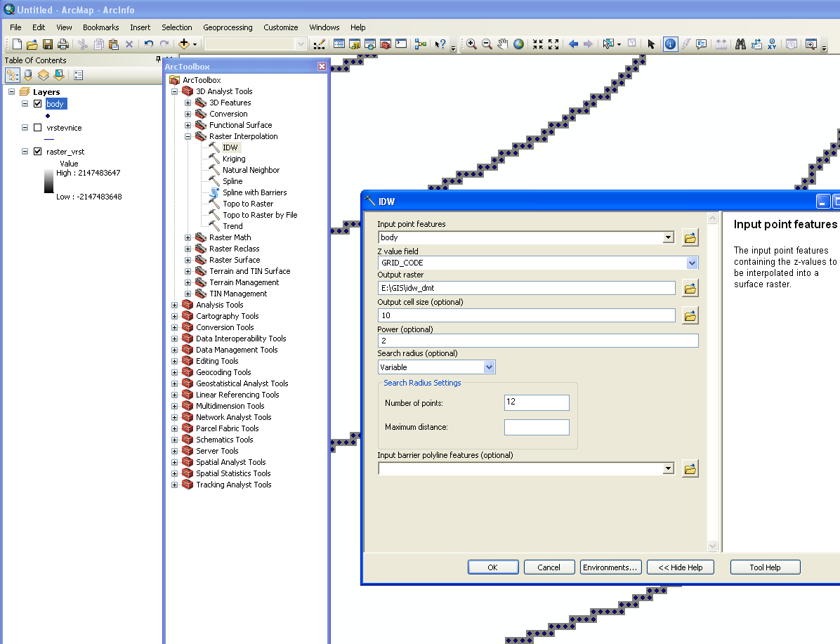Select the Kriging tool in ArcToolbox
This screenshot has height=644, width=840.
click(x=234, y=159)
